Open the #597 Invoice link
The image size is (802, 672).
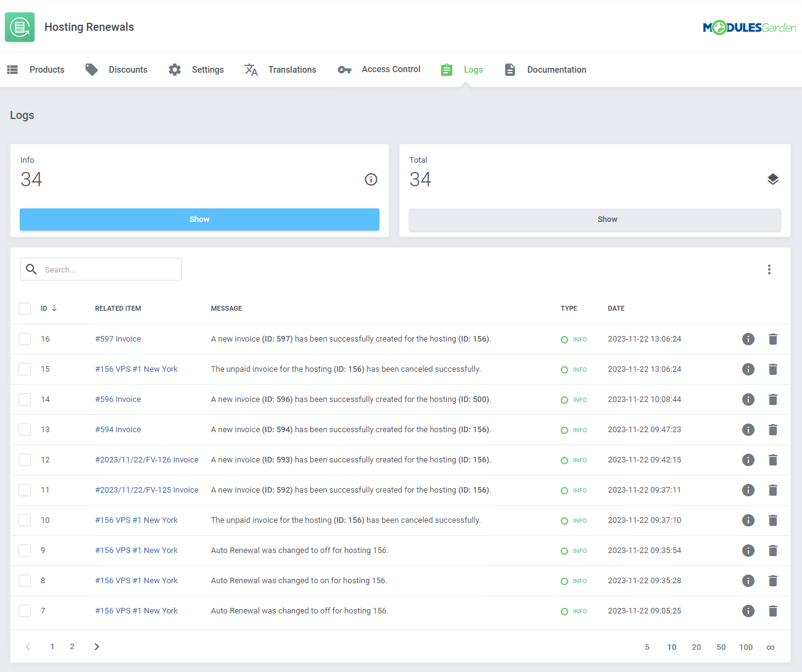point(118,339)
